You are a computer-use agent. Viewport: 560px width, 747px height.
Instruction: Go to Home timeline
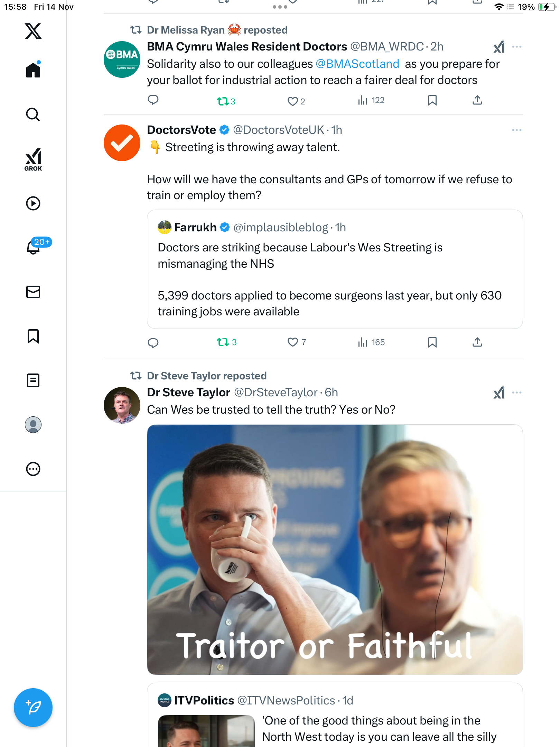click(x=33, y=70)
